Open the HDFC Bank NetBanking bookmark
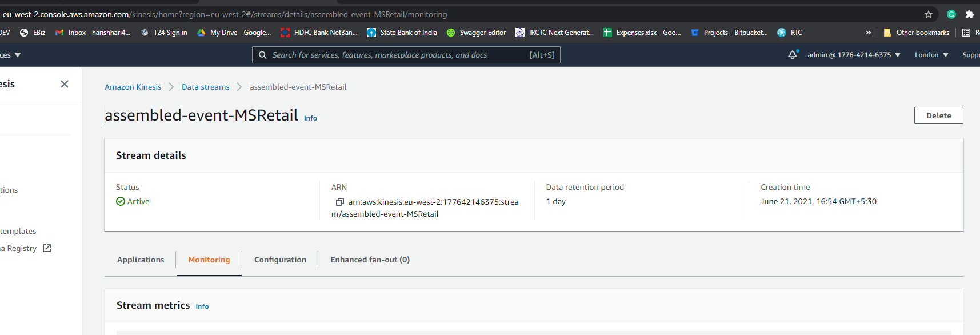The width and height of the screenshot is (980, 335). (319, 33)
